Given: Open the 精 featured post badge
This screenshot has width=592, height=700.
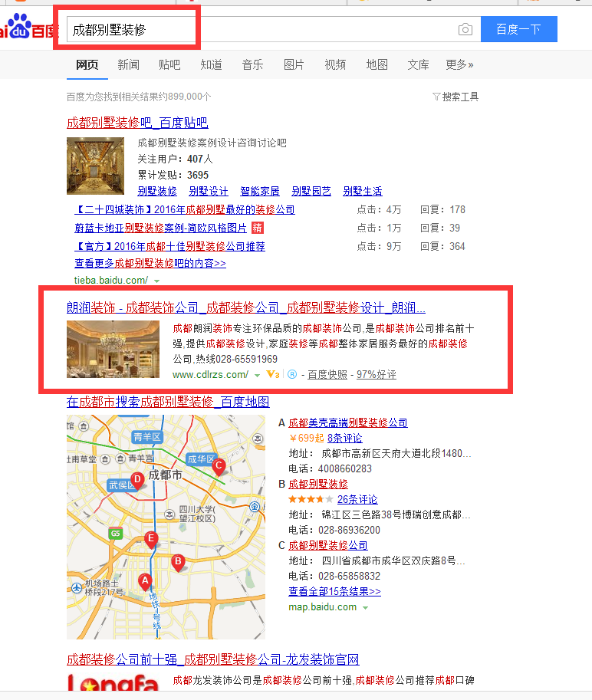Looking at the screenshot, I should [258, 228].
